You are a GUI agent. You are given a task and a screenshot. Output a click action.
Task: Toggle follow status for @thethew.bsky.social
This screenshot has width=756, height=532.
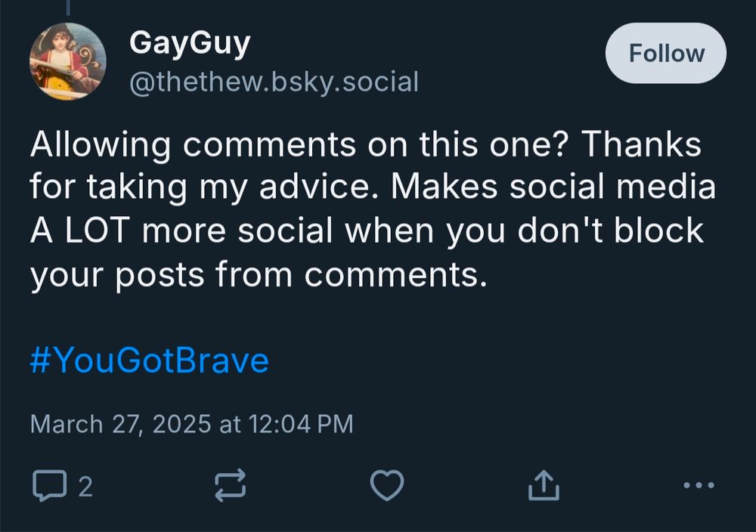coord(665,52)
